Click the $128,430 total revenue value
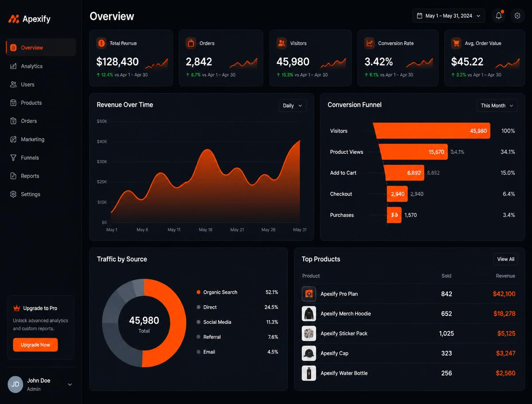532x404 pixels. (x=117, y=62)
